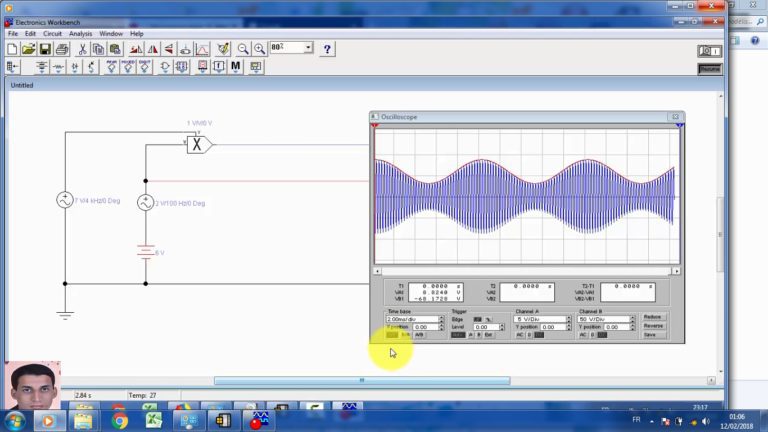
Task: Set Channel A coupling to AC
Action: [520, 335]
